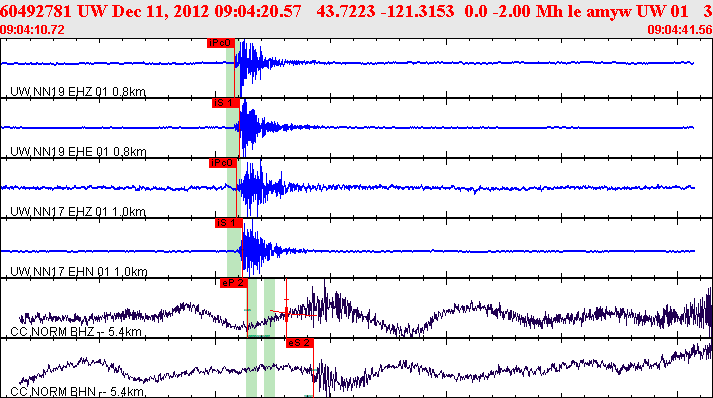Screen dimensions: 713x398
Task: Click the window end time 09:04:41.56
Action: pyautogui.click(x=680, y=30)
